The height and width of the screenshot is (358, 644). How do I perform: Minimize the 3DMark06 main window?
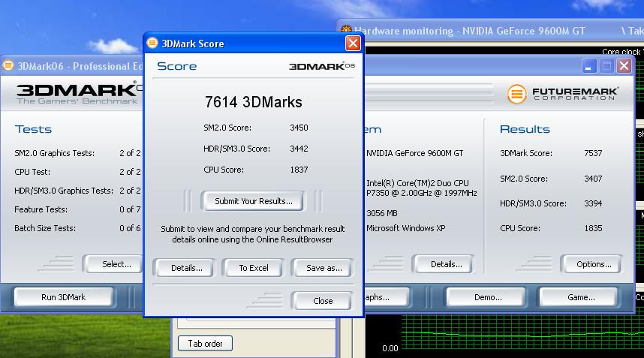(x=589, y=66)
